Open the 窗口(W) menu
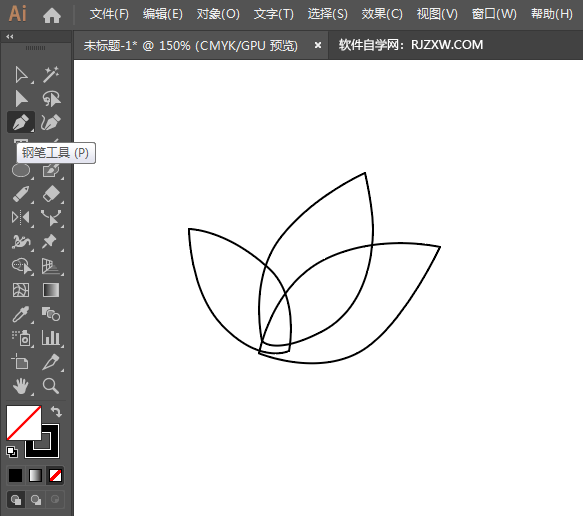The height and width of the screenshot is (516, 583). click(494, 14)
